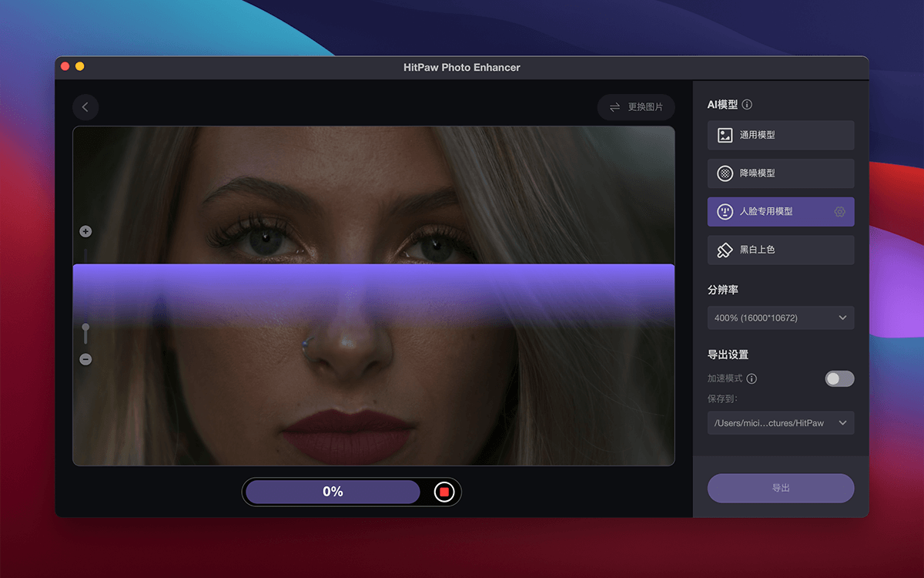
Task: Click the HitPaw Photo Enhancer window title
Action: tap(462, 68)
